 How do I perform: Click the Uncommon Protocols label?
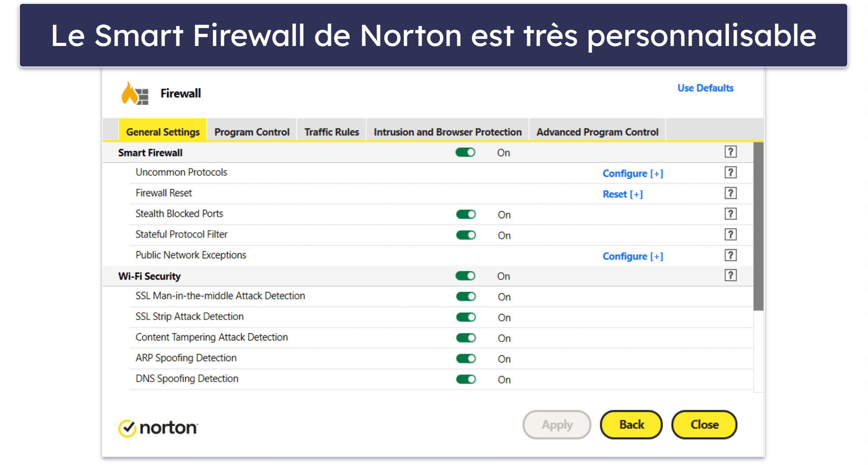click(181, 172)
